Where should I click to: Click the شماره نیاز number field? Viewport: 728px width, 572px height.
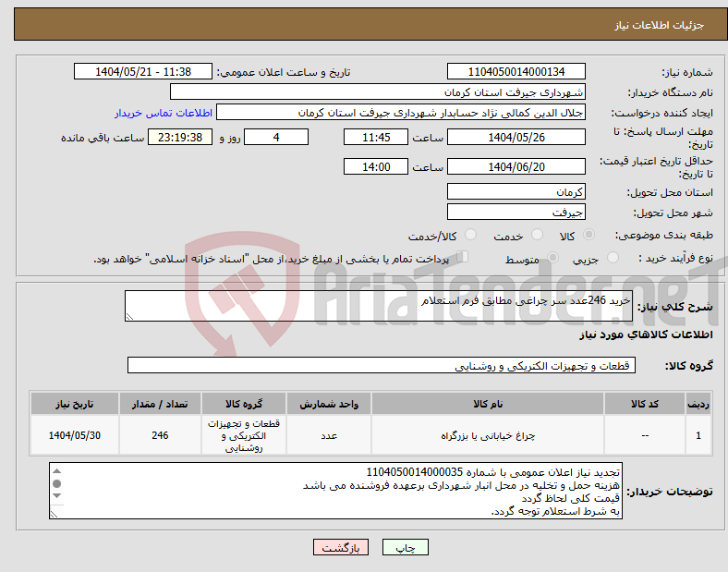[516, 72]
